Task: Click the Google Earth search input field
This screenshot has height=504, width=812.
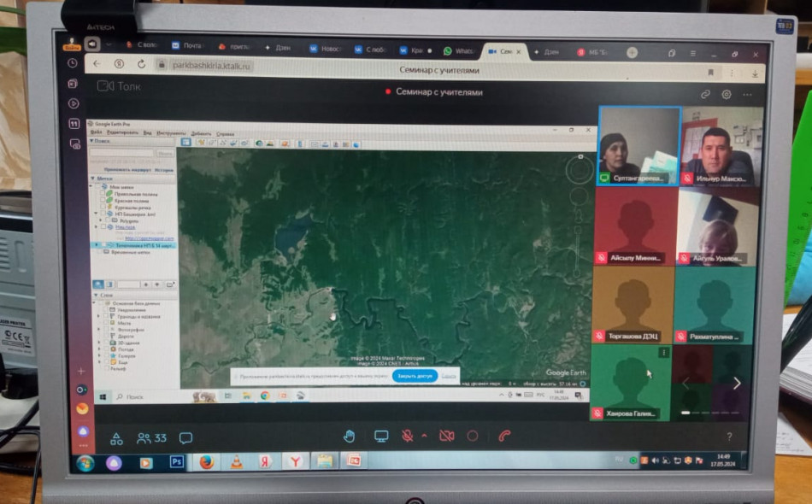Action: point(121,153)
